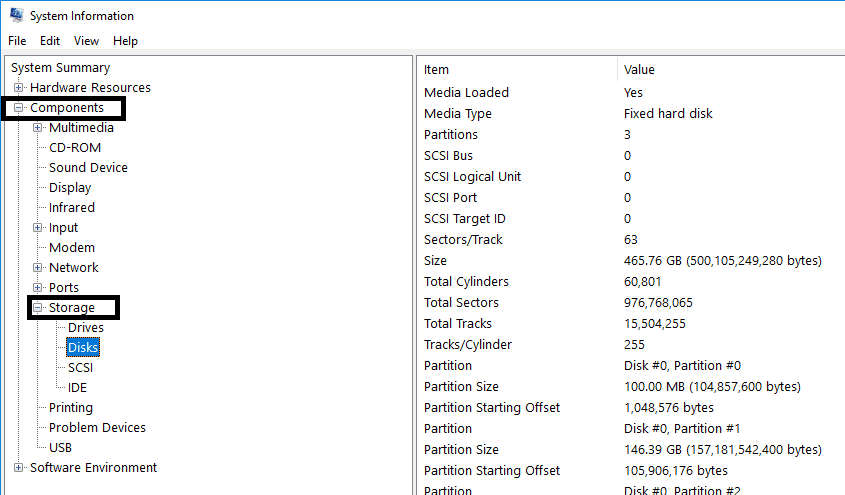The width and height of the screenshot is (845, 495).
Task: Open the Edit menu
Action: click(50, 41)
